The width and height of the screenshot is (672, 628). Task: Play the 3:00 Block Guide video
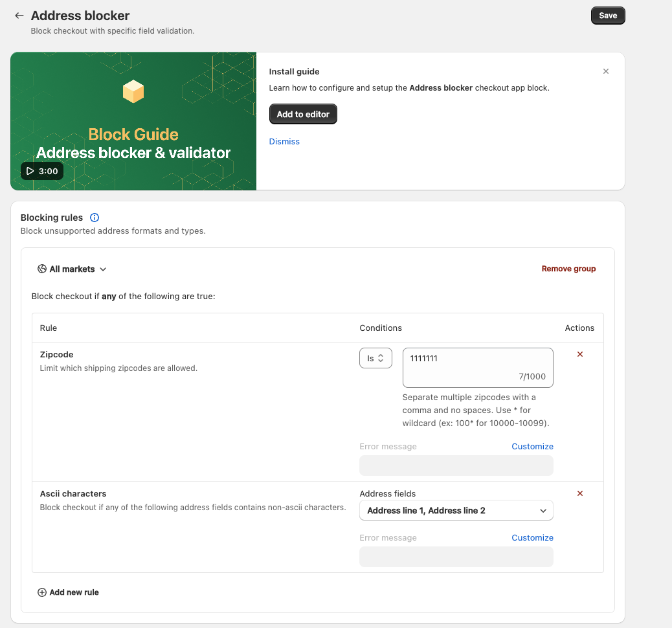click(x=42, y=171)
